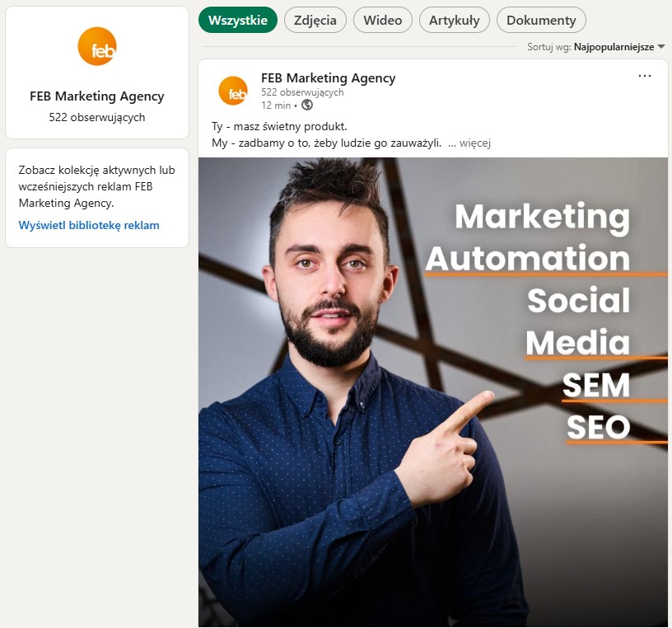Click FEB Marketing Agency title in sidebar
672x628 pixels.
97,96
